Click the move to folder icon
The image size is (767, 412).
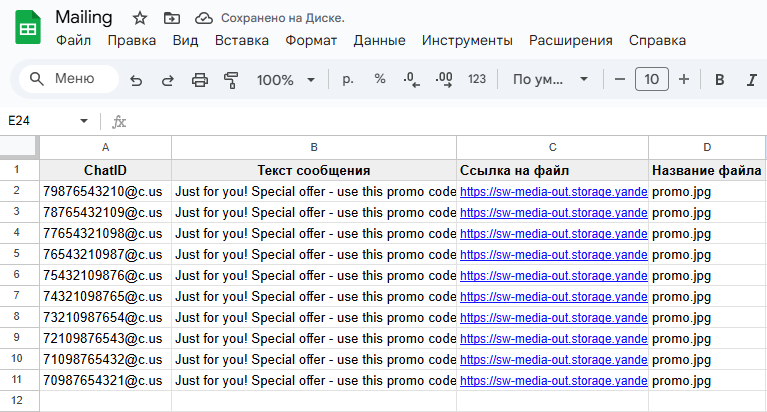coord(172,18)
